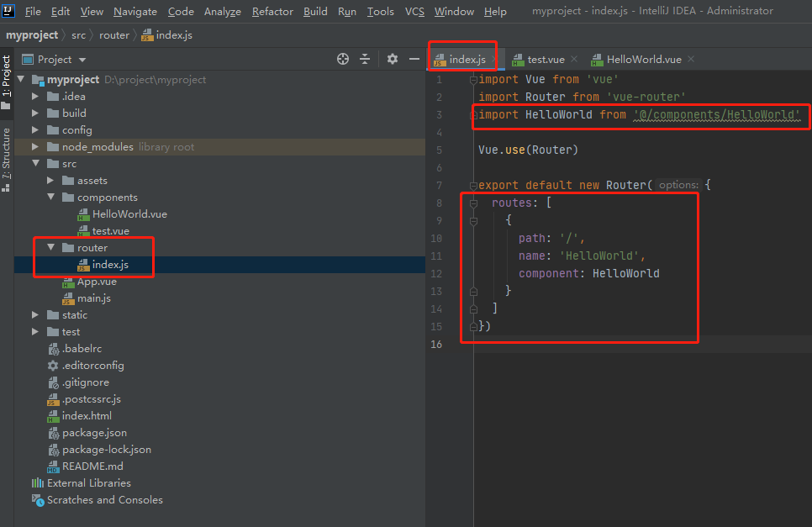Click the .editorconfig gear file icon
This screenshot has width=812, height=527.
coord(53,366)
